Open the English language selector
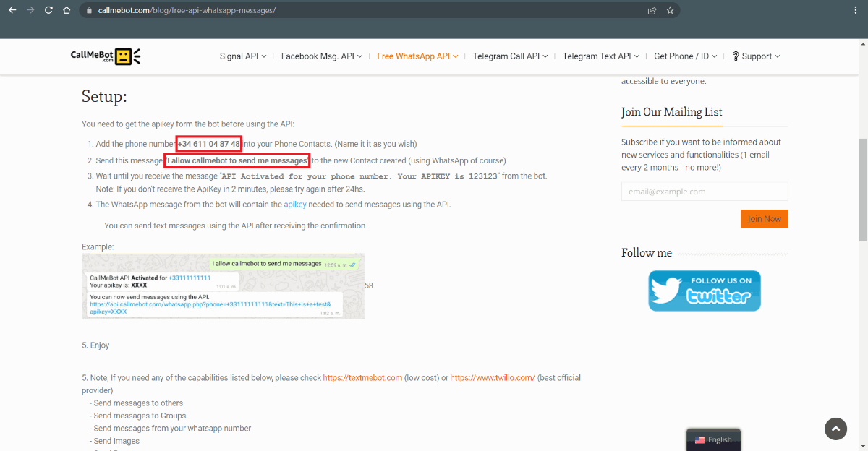This screenshot has height=451, width=868. pos(713,439)
